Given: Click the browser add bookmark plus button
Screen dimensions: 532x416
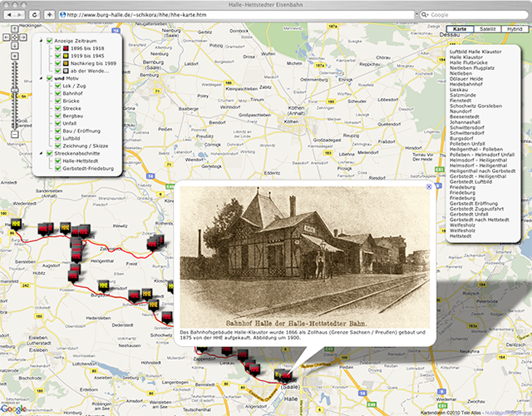Looking at the screenshot, I should [51, 15].
